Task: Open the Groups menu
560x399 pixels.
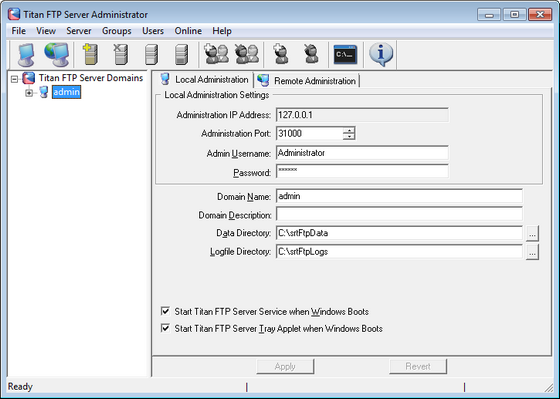Action: (x=116, y=31)
